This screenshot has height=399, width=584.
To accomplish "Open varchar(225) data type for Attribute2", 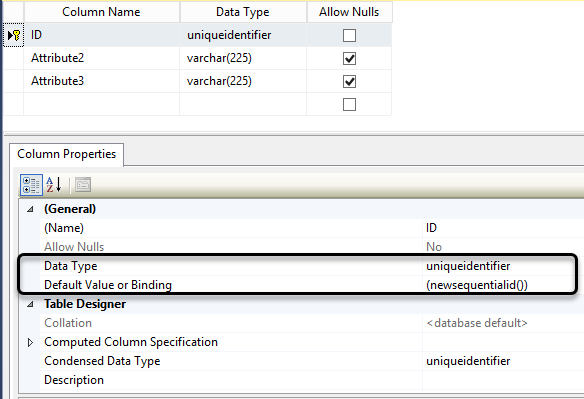I will tap(243, 58).
